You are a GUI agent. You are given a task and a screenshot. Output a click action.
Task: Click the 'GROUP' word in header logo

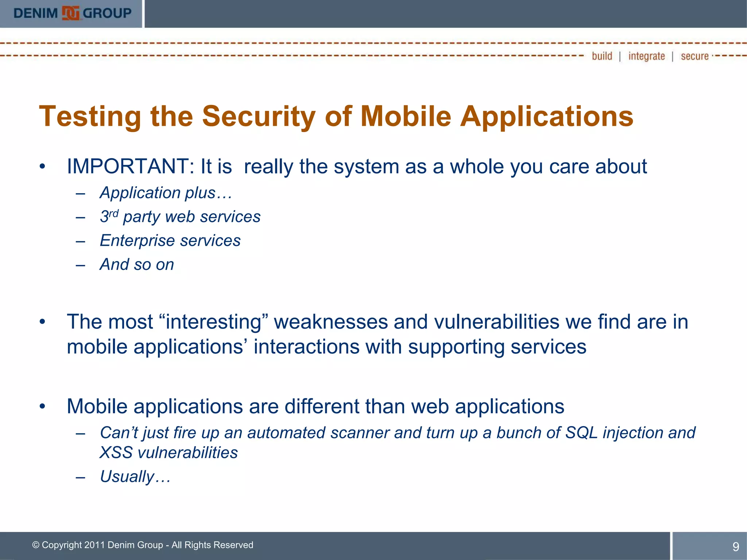(x=107, y=13)
